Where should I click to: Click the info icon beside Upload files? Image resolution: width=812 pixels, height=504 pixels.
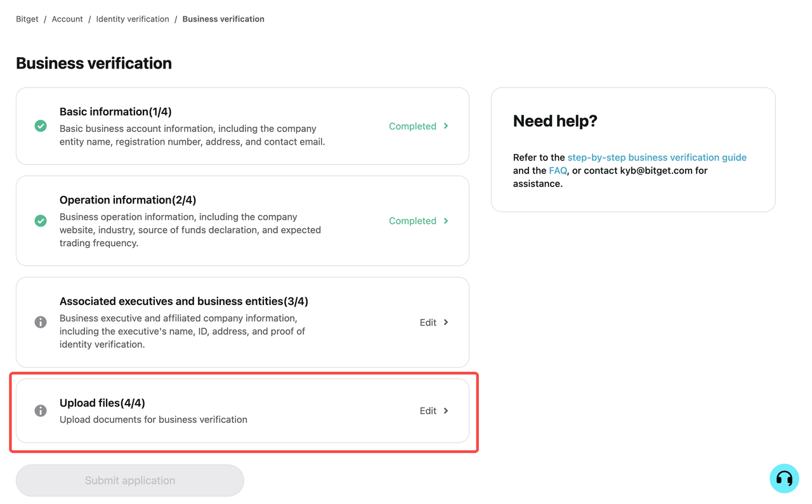point(41,411)
